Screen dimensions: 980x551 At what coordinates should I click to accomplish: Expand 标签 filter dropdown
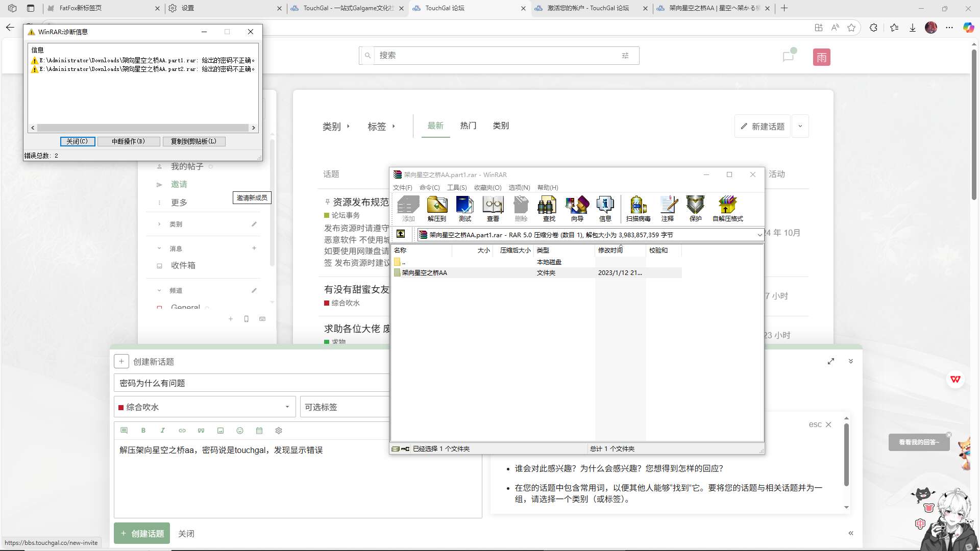pyautogui.click(x=381, y=126)
